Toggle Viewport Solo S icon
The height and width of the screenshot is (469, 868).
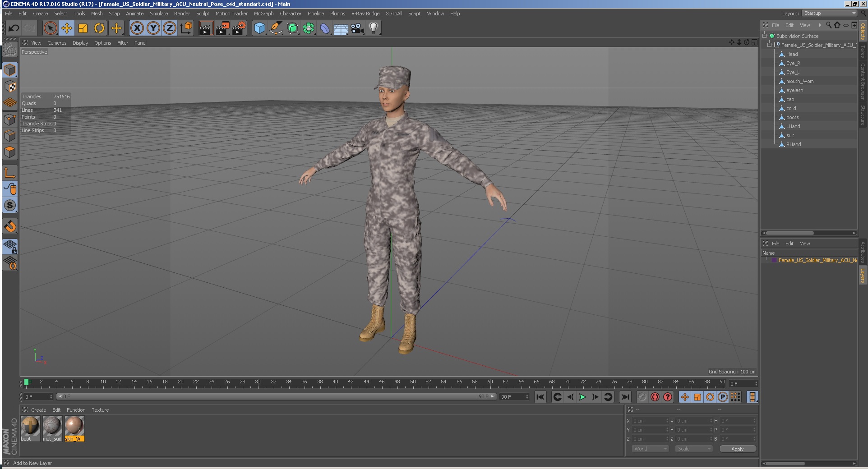(10, 205)
